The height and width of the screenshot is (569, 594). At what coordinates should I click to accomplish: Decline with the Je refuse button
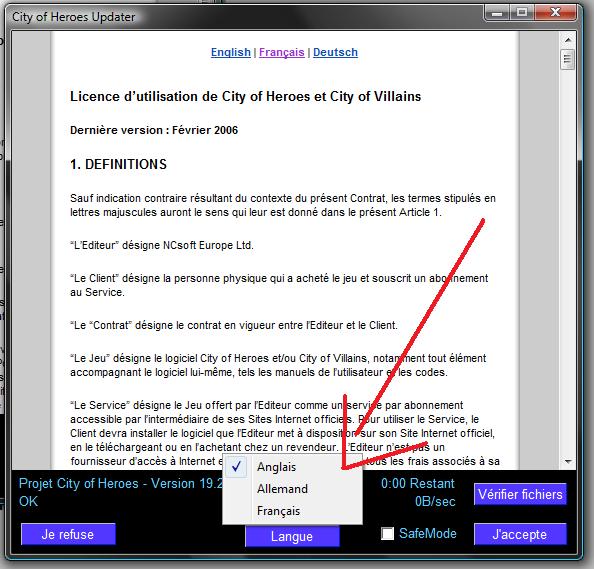(68, 534)
